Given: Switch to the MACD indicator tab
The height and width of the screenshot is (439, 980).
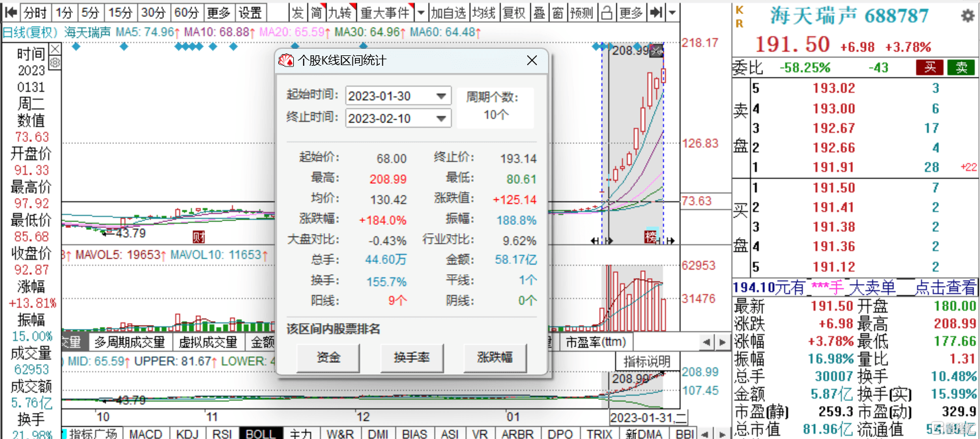Looking at the screenshot, I should tap(145, 434).
